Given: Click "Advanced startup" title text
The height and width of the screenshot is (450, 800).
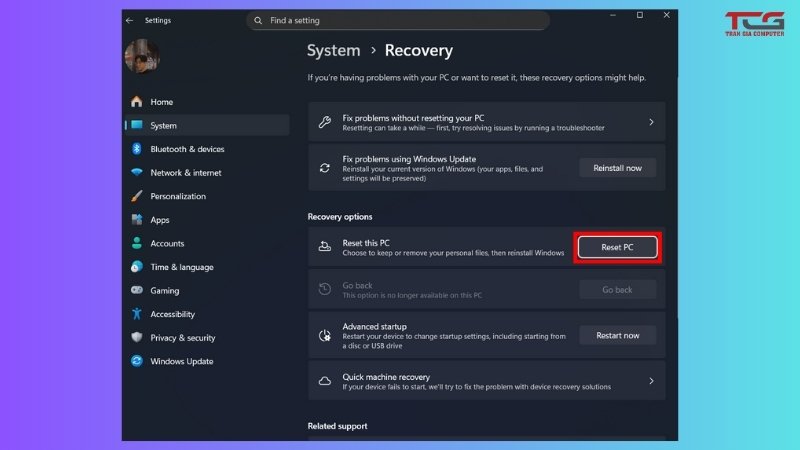Looking at the screenshot, I should [374, 327].
